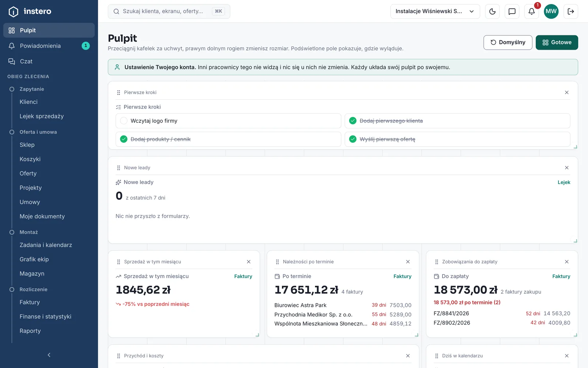Open Pulpit in the sidebar

pos(49,30)
